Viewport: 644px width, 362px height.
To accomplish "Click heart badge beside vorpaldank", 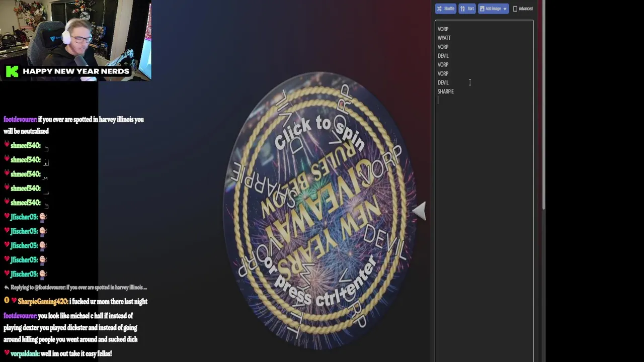I will click(x=6, y=353).
